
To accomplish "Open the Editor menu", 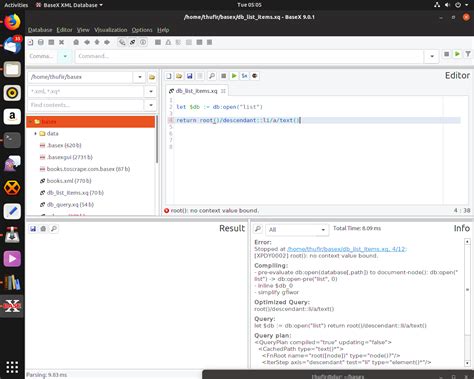I will click(x=64, y=30).
